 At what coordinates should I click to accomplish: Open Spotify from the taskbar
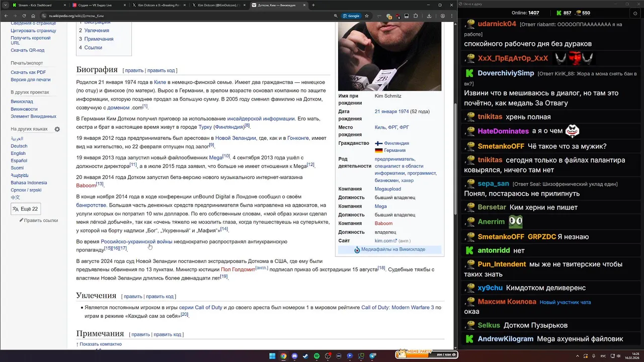click(x=316, y=356)
